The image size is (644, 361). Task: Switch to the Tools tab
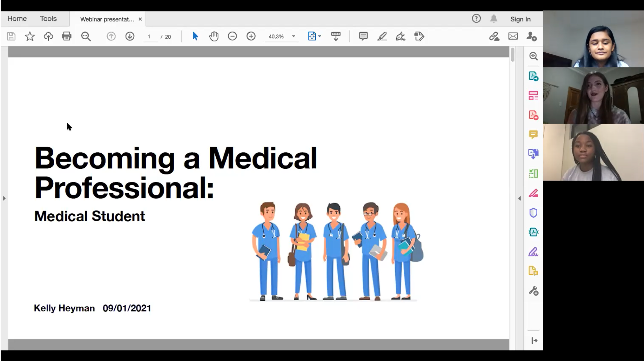(x=48, y=19)
